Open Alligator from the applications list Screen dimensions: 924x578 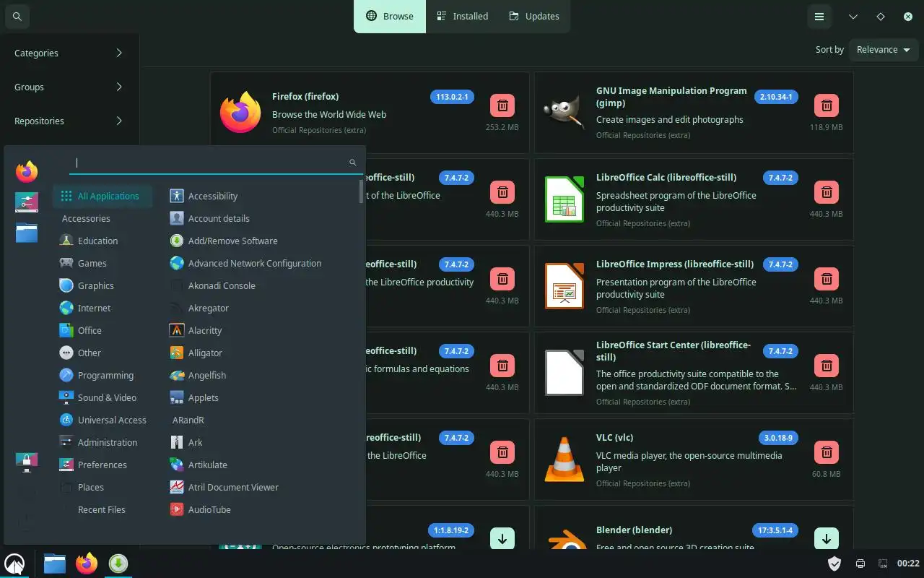point(196,353)
